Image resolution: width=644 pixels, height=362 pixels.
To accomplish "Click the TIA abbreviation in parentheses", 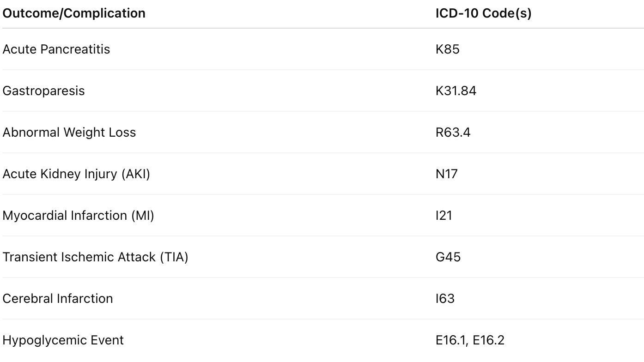I will tap(174, 257).
